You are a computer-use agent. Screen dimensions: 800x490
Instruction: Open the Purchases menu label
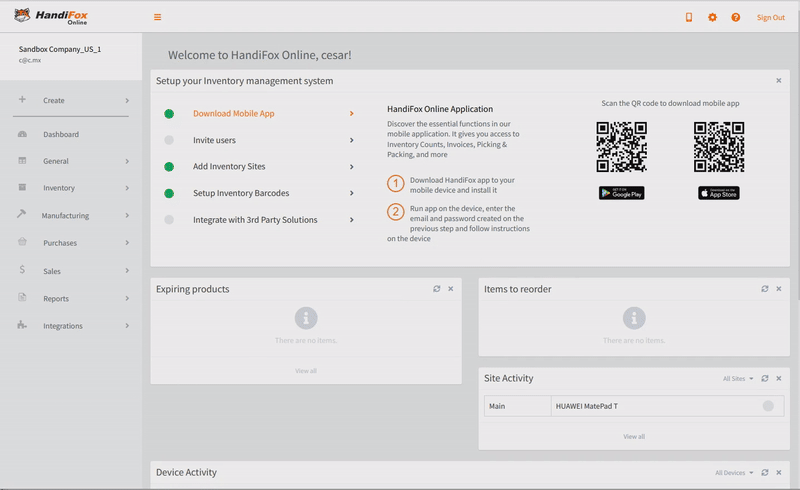coord(60,243)
